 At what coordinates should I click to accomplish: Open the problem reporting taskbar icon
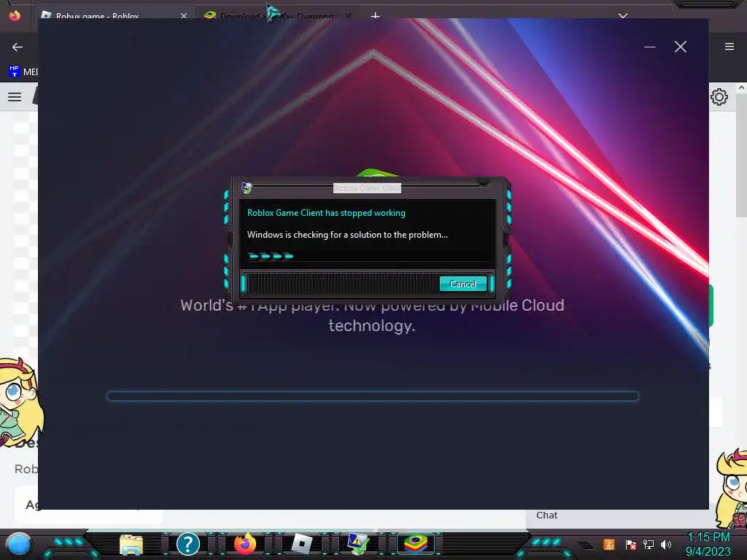[x=358, y=544]
